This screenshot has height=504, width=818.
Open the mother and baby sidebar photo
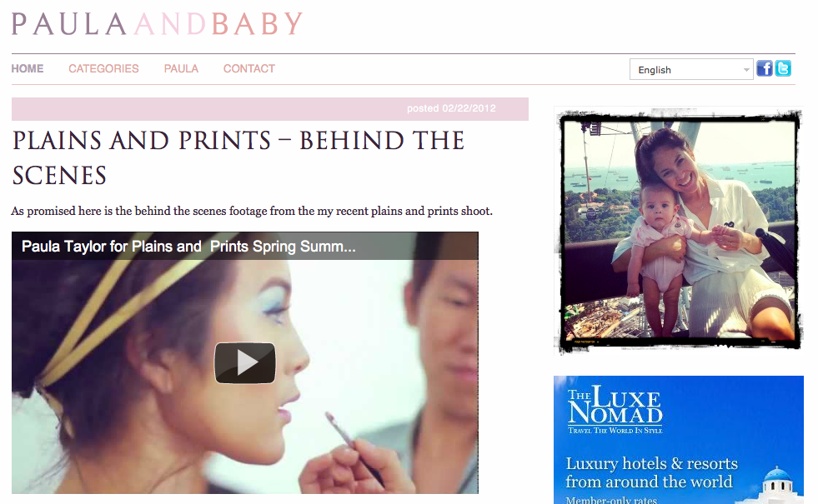(678, 231)
